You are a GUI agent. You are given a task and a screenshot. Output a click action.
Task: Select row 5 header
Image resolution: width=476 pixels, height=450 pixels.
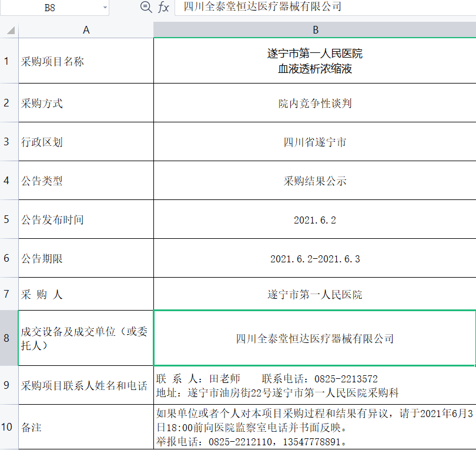(x=9, y=219)
